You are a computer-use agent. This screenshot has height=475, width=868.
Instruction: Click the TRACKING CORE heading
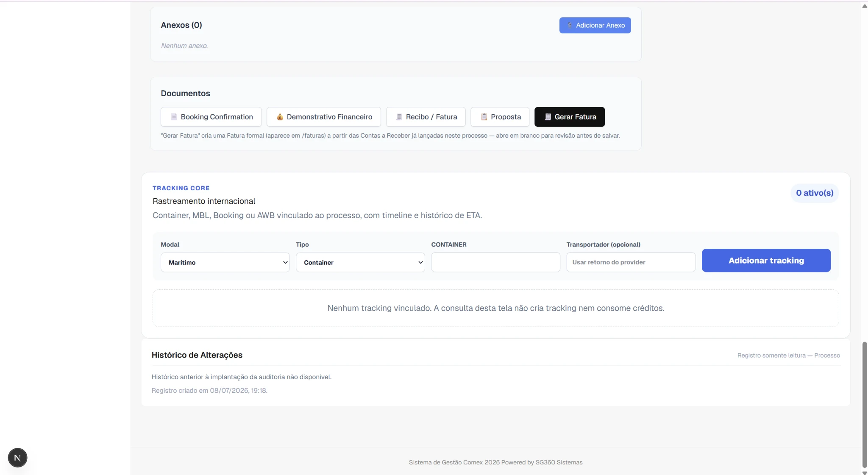181,188
